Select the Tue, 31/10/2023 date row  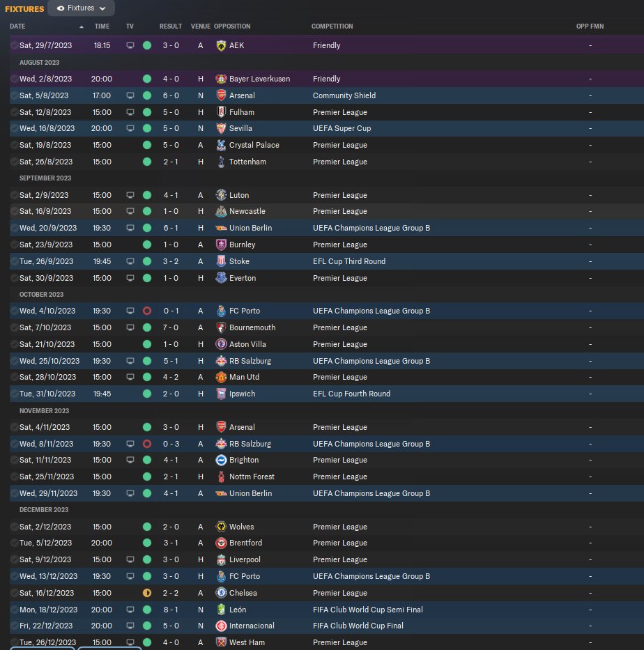point(326,394)
